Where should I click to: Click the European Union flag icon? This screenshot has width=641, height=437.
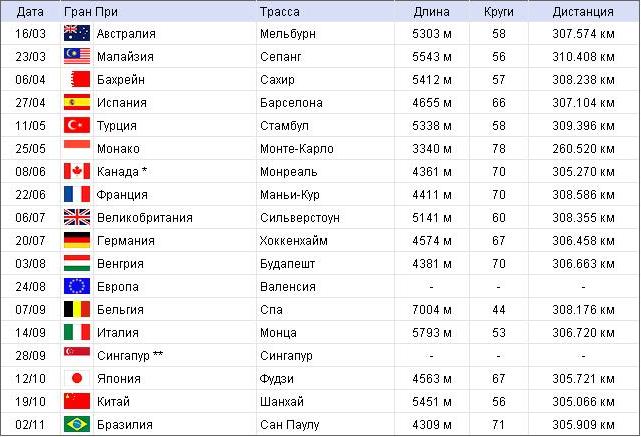[77, 286]
